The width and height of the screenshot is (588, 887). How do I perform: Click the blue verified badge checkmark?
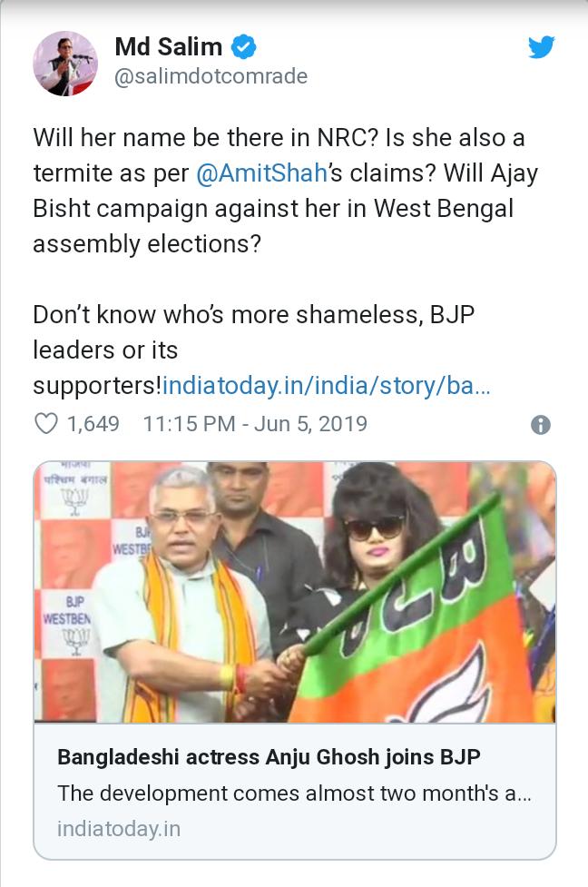243,46
